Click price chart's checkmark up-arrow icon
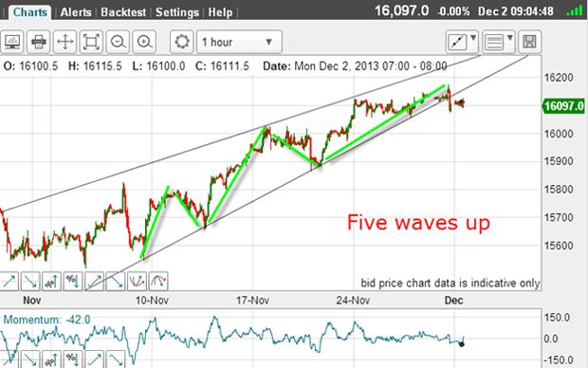Viewport: 588px width, 368px height. point(94,281)
